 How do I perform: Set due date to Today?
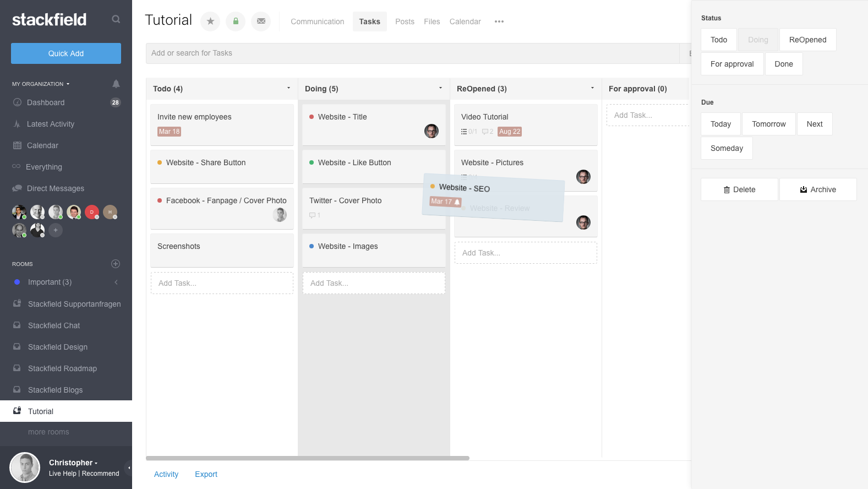coord(720,124)
